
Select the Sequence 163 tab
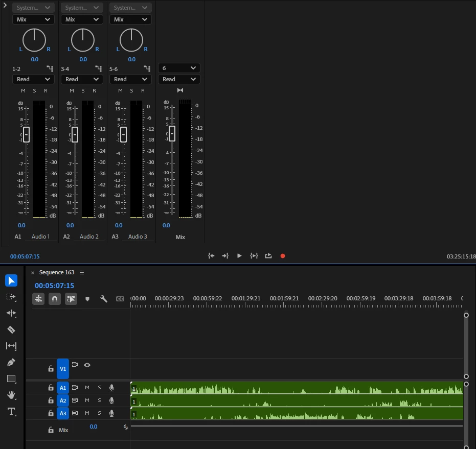point(57,272)
